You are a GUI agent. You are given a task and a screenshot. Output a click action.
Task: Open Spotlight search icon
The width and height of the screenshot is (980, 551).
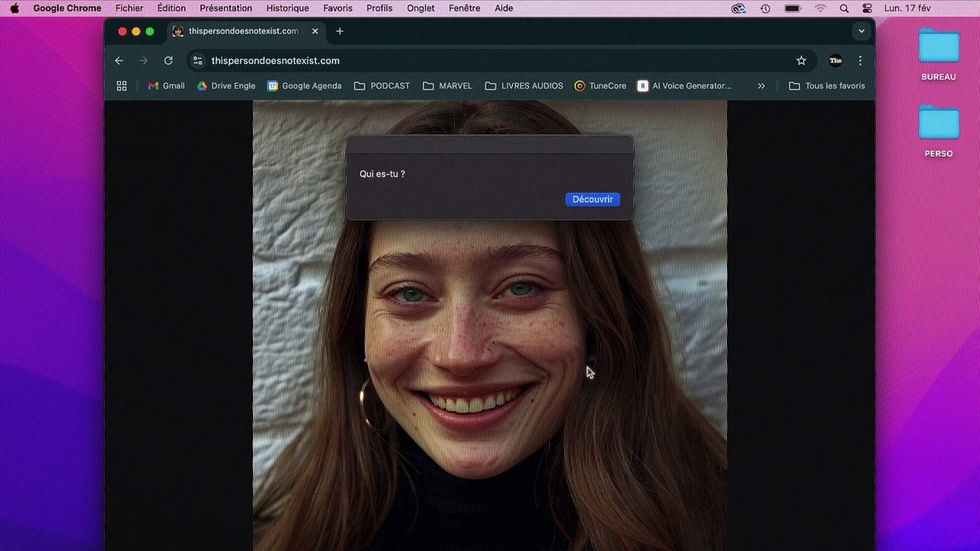pos(844,8)
